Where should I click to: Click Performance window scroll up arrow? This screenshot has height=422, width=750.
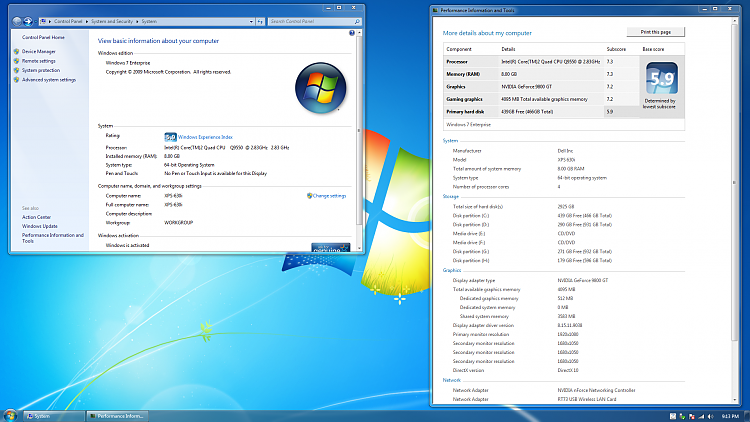tap(734, 21)
